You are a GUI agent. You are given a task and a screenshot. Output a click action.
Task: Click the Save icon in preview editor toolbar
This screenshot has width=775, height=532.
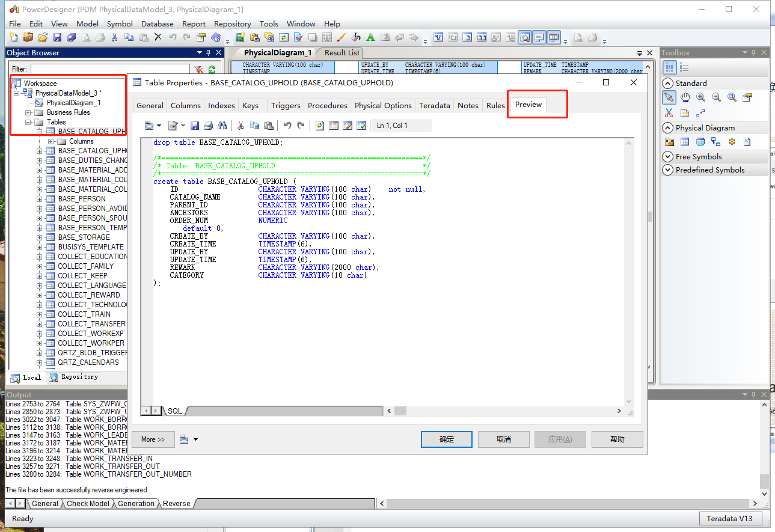pyautogui.click(x=195, y=125)
